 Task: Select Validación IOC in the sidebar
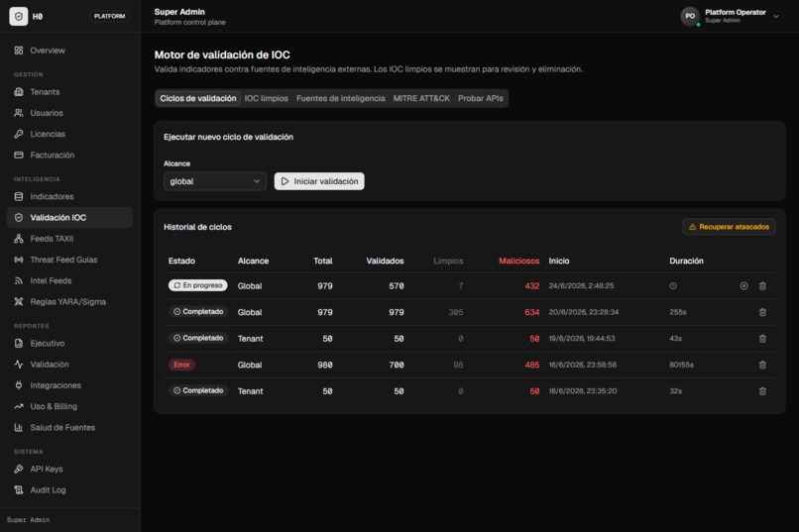point(69,217)
